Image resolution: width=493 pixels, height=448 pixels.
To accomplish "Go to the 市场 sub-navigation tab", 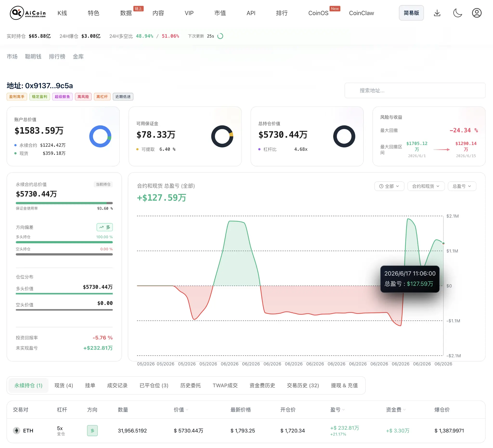I will pos(12,57).
